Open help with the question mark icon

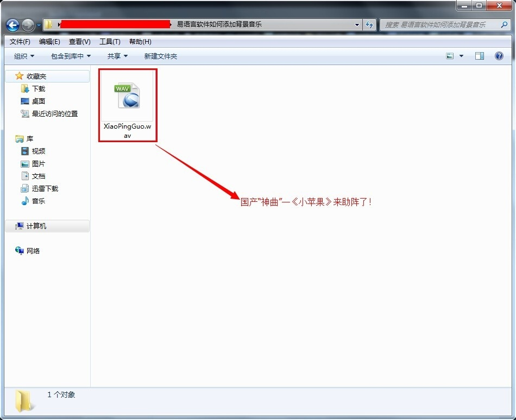point(499,56)
